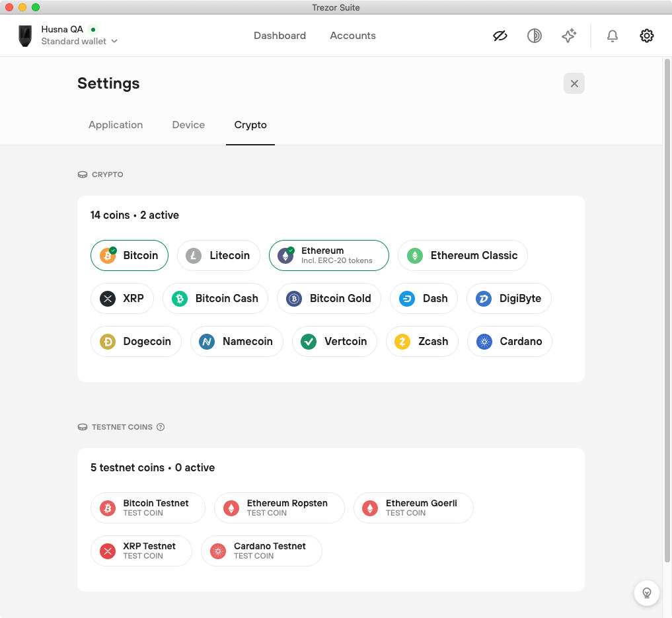
Task: Click the Zcash yellow logo
Action: [402, 341]
